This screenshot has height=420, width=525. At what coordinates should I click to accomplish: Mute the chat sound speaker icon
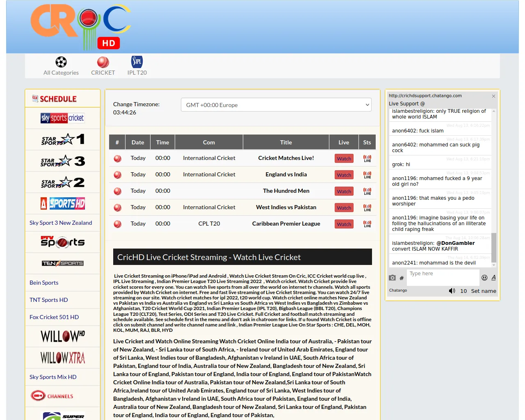click(x=452, y=291)
